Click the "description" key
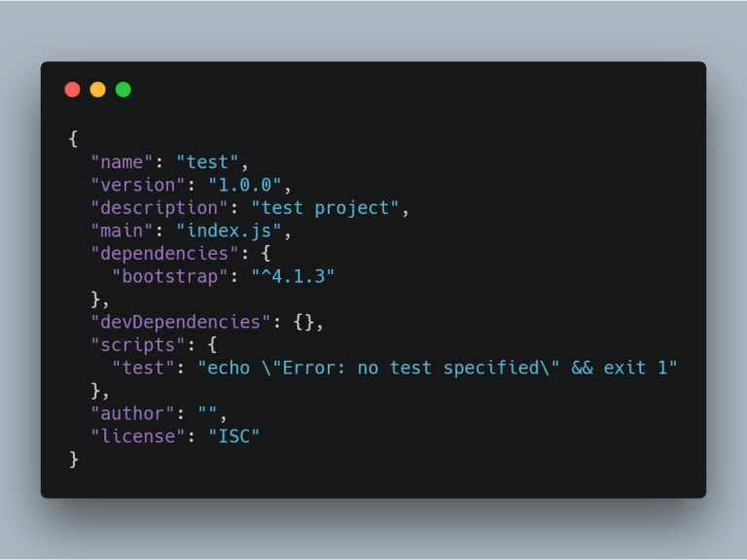This screenshot has width=747, height=560. [160, 208]
